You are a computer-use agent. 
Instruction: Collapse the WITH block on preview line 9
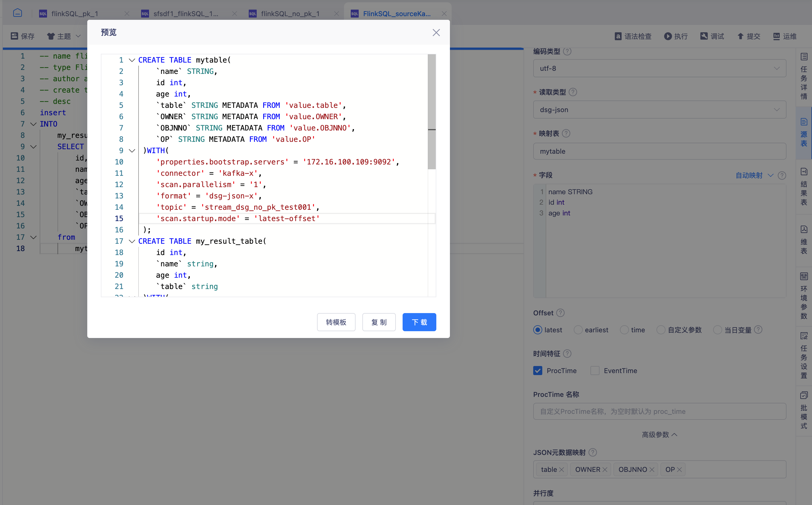coord(132,151)
